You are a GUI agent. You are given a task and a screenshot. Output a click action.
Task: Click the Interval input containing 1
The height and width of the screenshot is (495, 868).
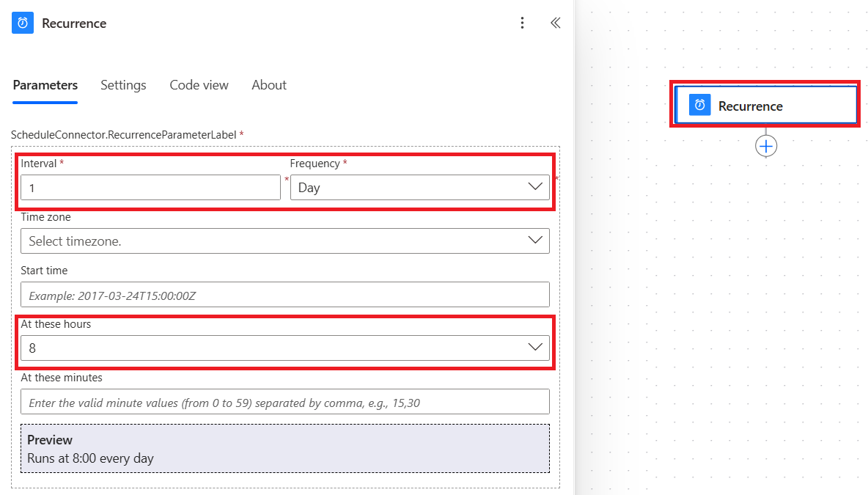(150, 187)
